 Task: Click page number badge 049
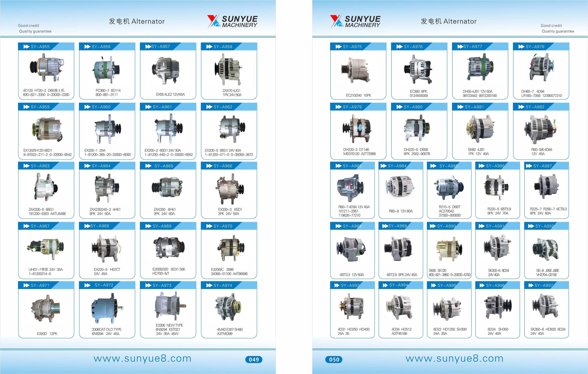pyautogui.click(x=254, y=359)
